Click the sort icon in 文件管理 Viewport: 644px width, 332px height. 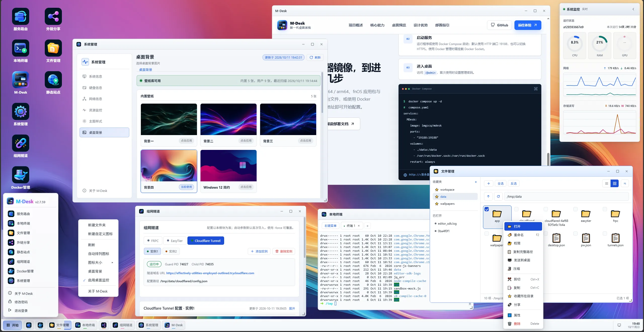click(625, 184)
